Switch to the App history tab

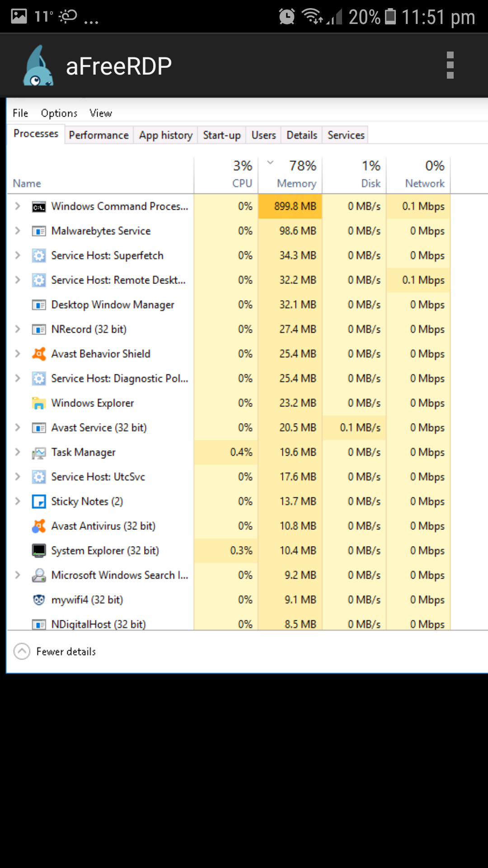coord(165,135)
